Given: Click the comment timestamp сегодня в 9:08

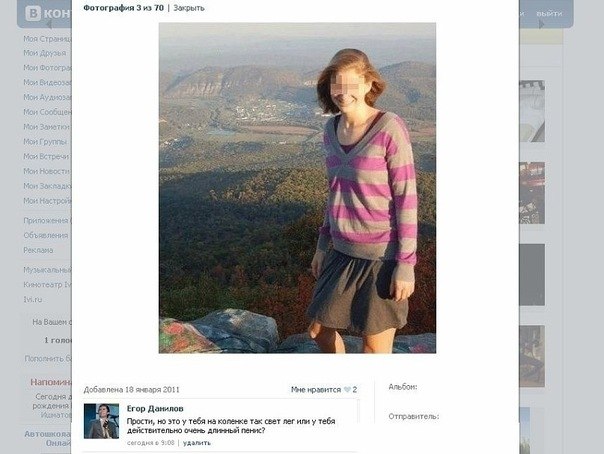Looking at the screenshot, I should pos(151,443).
